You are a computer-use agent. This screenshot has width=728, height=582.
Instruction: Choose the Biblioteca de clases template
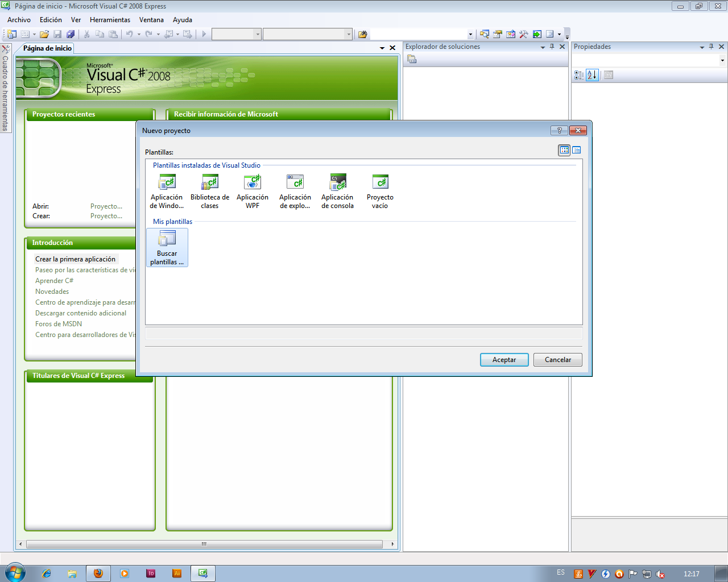(210, 192)
